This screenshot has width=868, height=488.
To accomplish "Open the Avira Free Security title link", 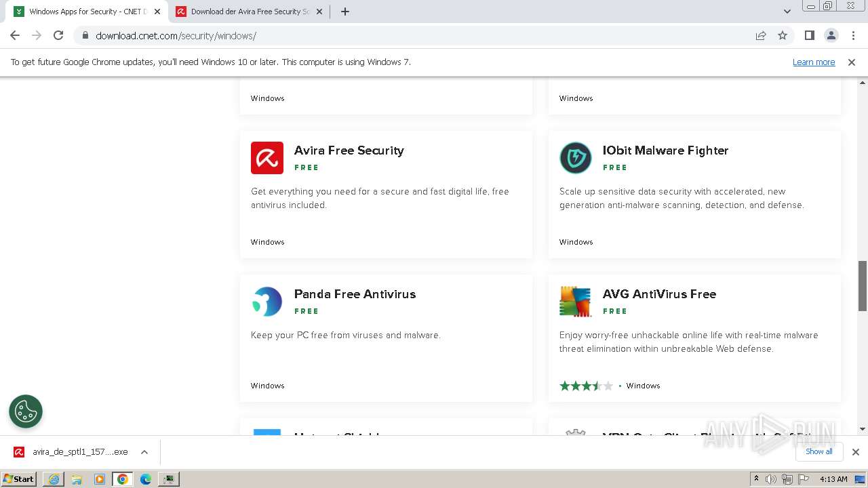I will 349,150.
